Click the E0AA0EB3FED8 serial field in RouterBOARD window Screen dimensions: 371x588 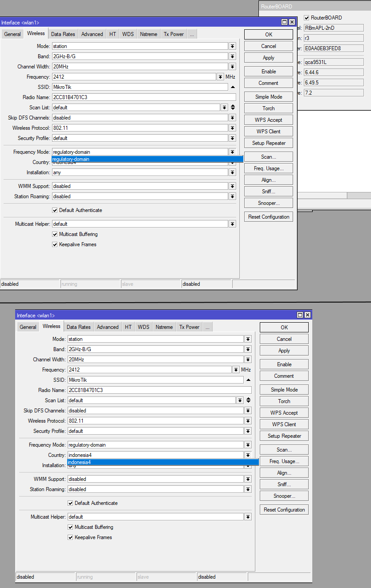pos(334,48)
